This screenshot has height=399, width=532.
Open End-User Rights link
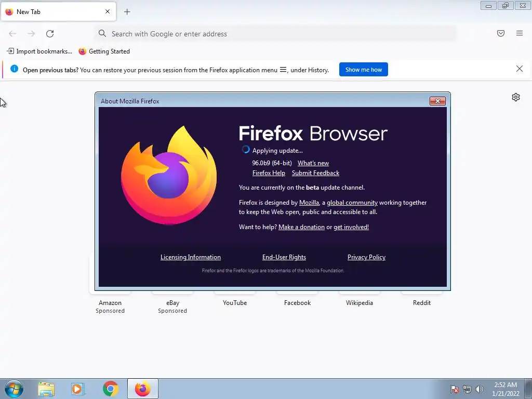[284, 257]
